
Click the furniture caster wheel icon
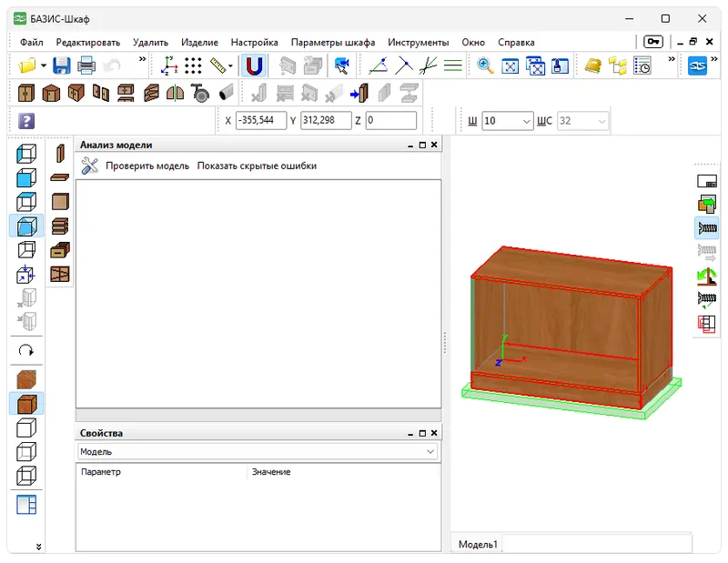tap(200, 93)
